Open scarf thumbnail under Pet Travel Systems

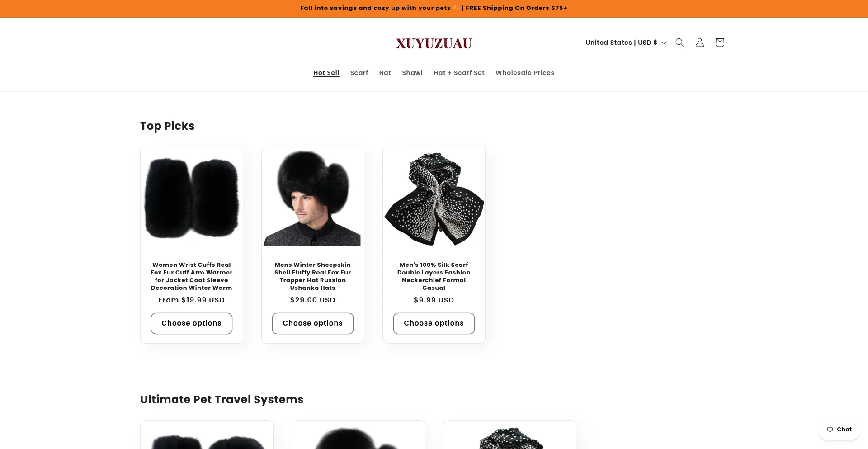pos(509,436)
